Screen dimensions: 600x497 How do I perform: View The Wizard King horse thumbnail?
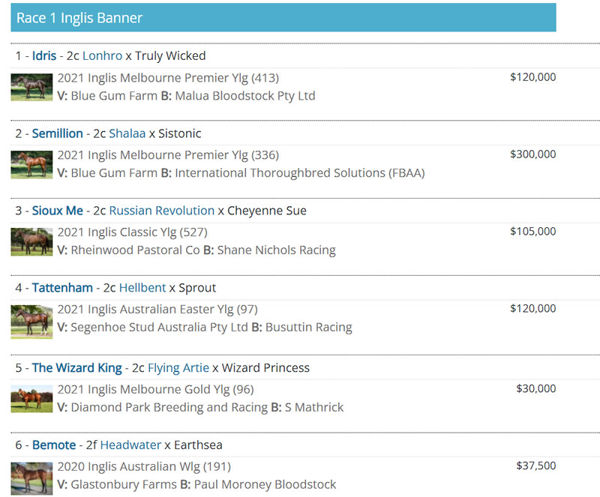click(31, 398)
